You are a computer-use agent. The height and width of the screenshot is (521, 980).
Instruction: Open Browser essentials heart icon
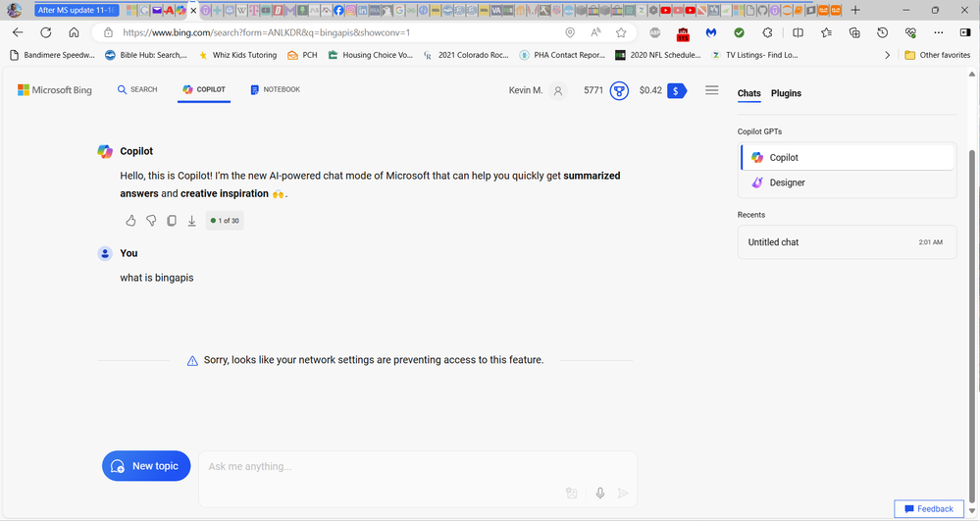(x=910, y=32)
